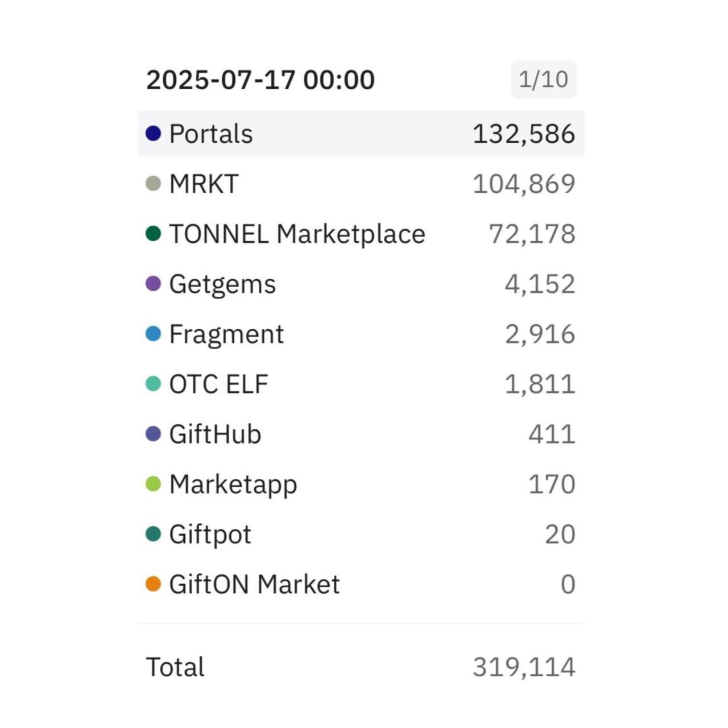Click the Giftpot color dot

coord(154,534)
